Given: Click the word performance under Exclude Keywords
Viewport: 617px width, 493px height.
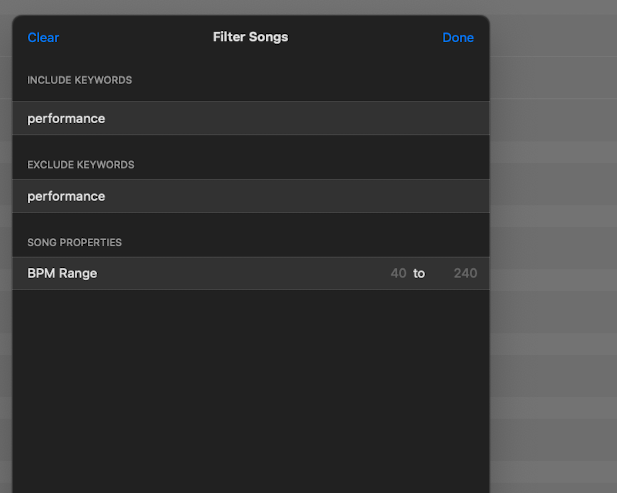Looking at the screenshot, I should (x=66, y=196).
